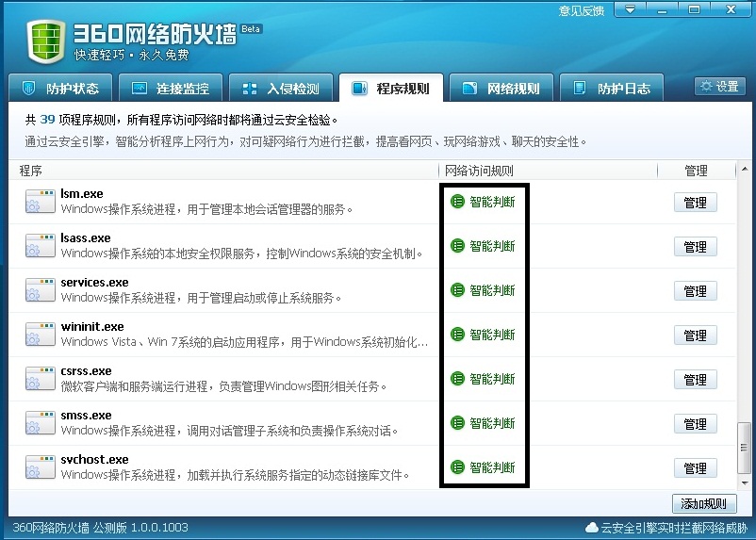Viewport: 756px width, 540px height.
Task: Click the Beta badge beside the title
Action: pos(251,29)
